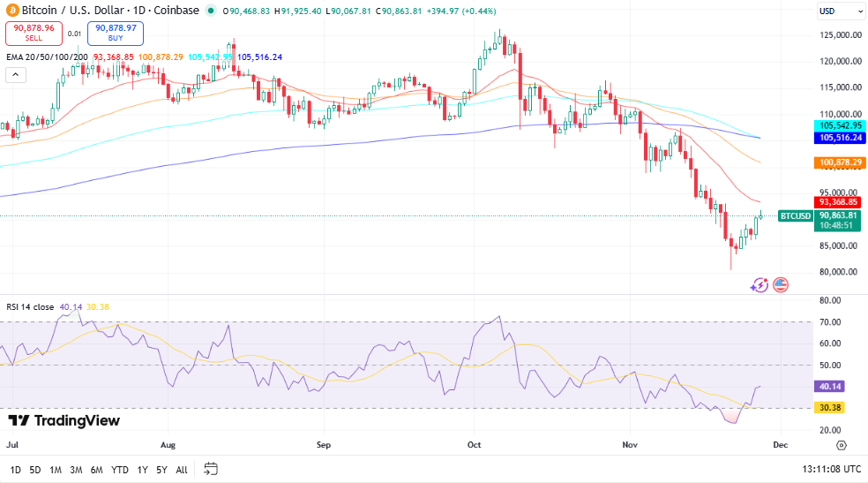Click the Dec label on time axis
Screen dimensions: 868x483
pyautogui.click(x=781, y=445)
